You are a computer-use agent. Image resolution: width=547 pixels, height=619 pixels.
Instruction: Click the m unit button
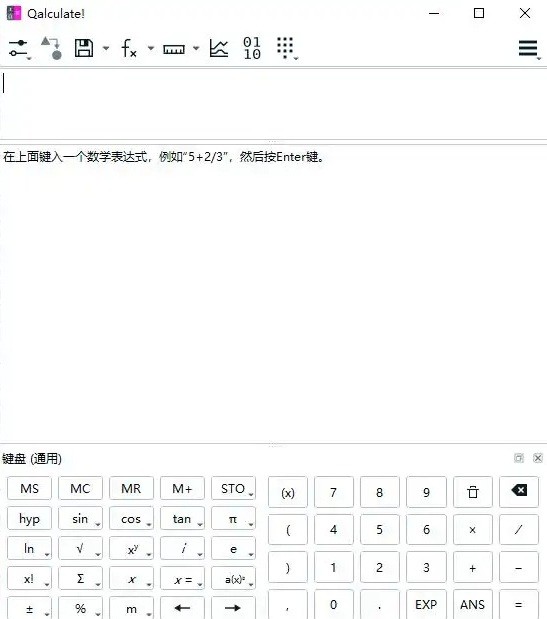click(131, 608)
